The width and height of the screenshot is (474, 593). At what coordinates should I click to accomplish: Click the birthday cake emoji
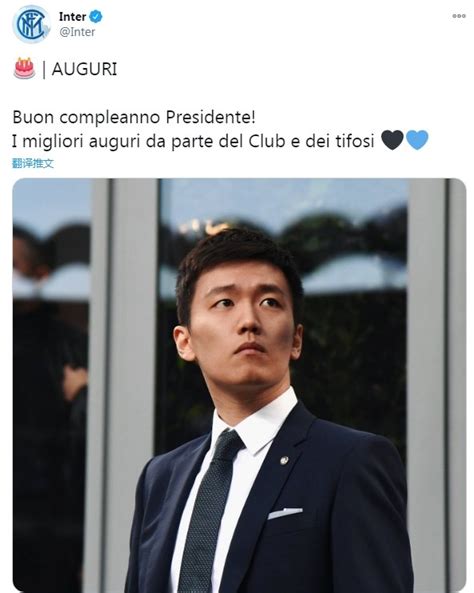click(24, 68)
